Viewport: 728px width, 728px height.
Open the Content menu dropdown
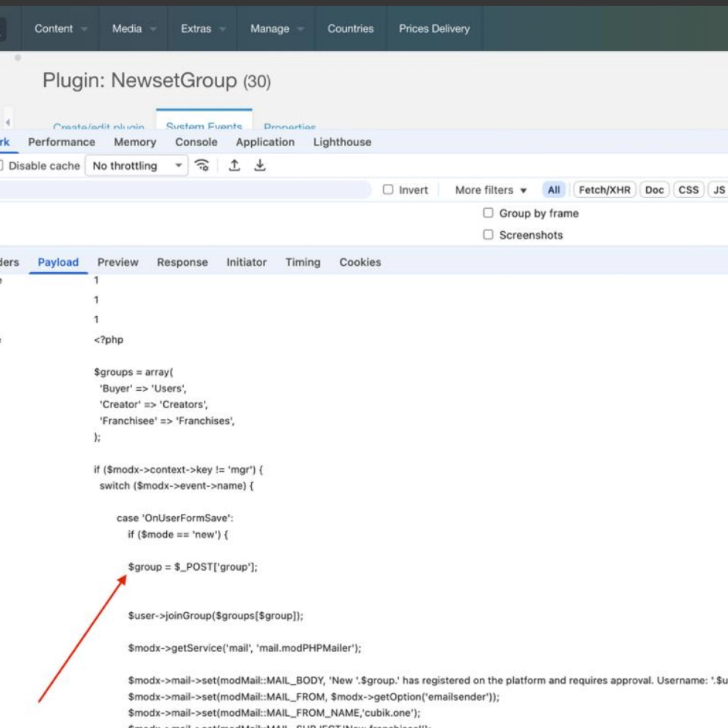point(60,29)
